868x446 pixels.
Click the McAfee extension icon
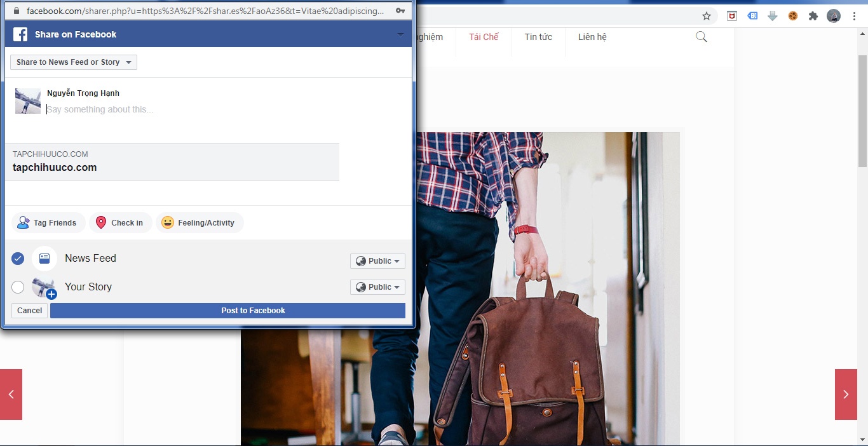tap(732, 16)
